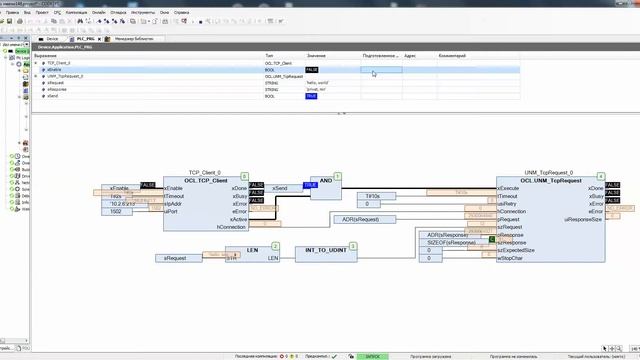Screen dimensions: 640x360
Task: Expand TCP_Client_0 in the watch list
Action: click(36, 63)
